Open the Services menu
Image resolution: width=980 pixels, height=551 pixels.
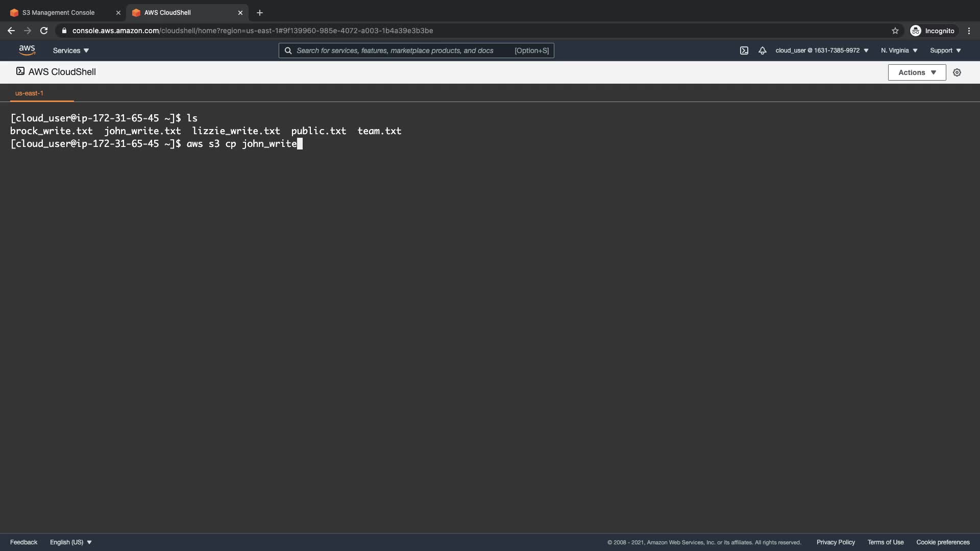point(71,51)
